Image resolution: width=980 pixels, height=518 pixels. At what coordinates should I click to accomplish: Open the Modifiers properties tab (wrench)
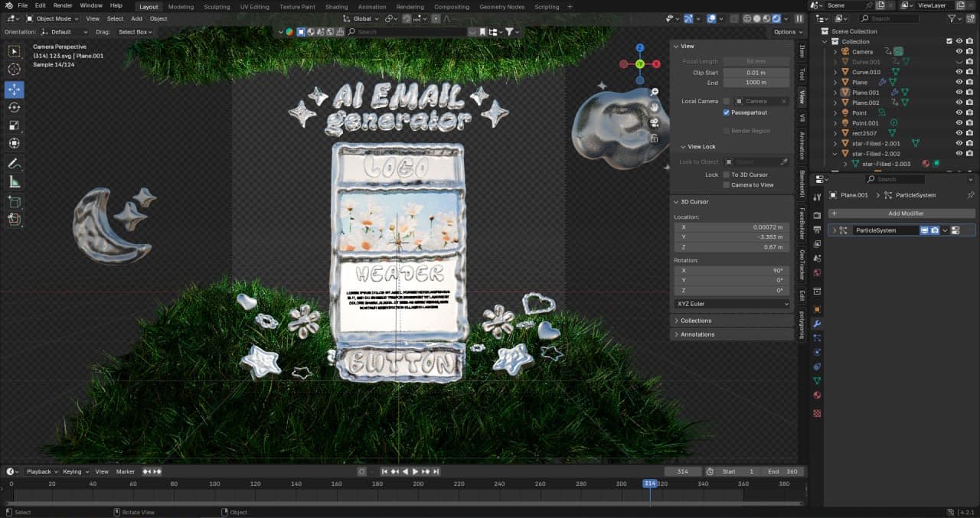[x=817, y=324]
